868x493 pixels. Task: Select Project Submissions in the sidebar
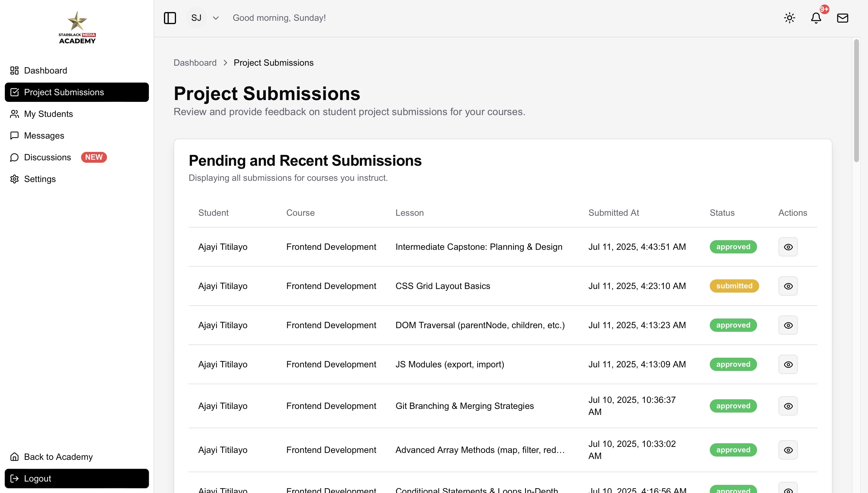64,92
